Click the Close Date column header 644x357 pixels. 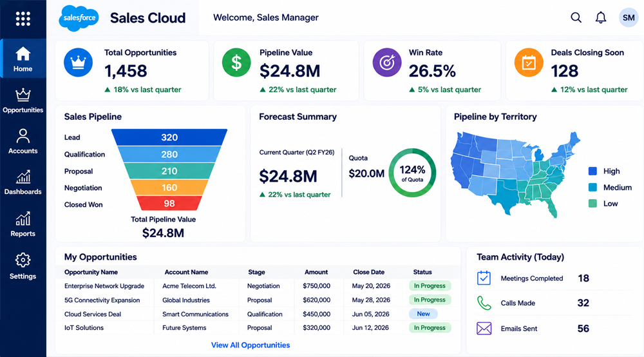point(369,272)
